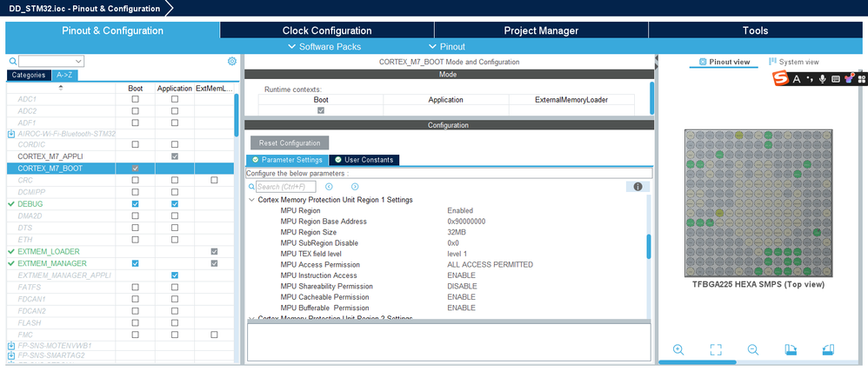
Task: Show parameter info with the i icon
Action: click(x=638, y=187)
